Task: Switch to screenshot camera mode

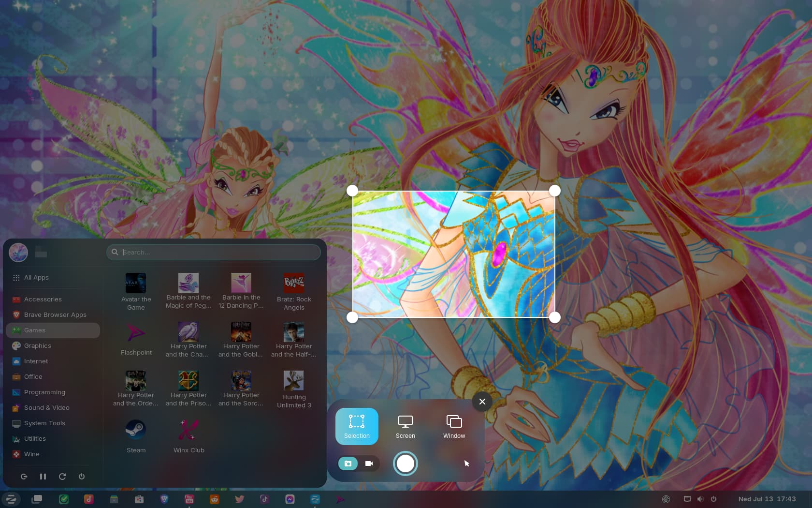Action: 348,463
